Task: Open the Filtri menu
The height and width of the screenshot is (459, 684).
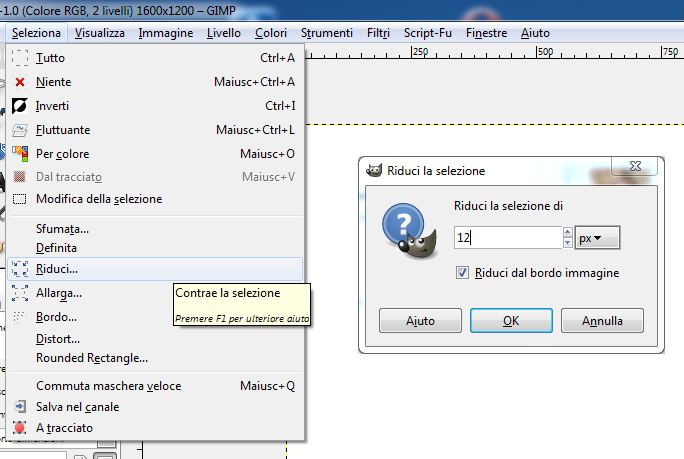Action: click(x=378, y=33)
